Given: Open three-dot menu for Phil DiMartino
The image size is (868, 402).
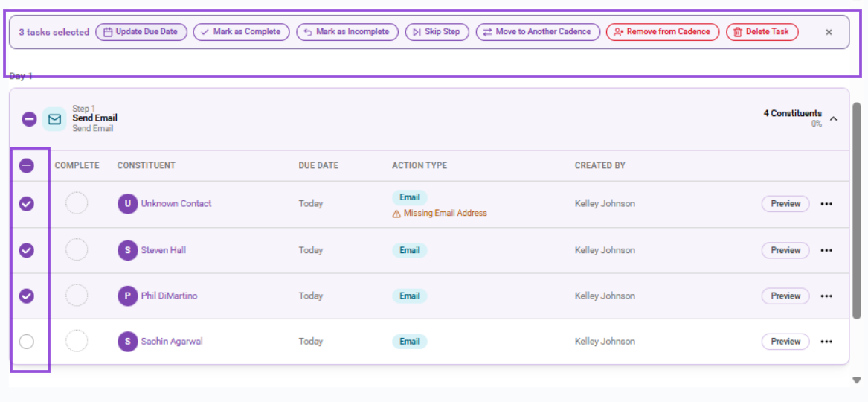Looking at the screenshot, I should click(x=826, y=296).
